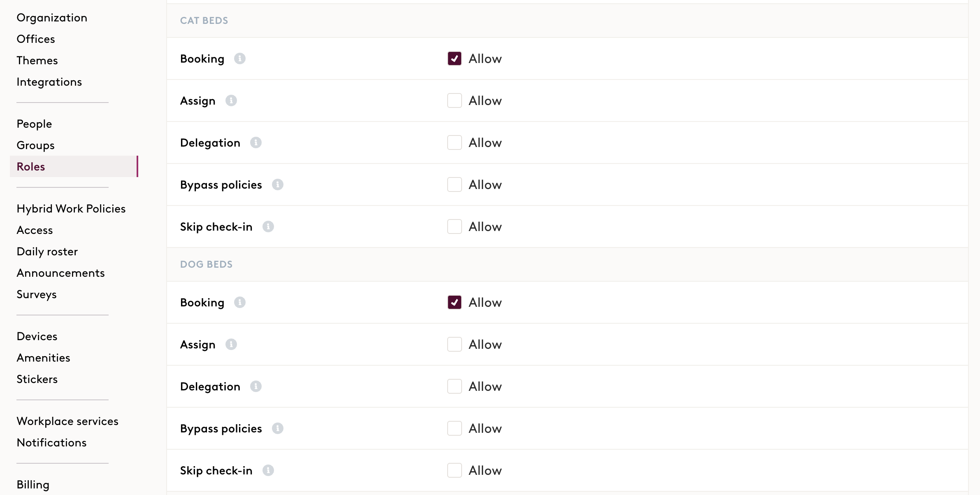Click info icon beside Dog Beds Skip check-in
This screenshot has height=495, width=980.
pos(268,471)
